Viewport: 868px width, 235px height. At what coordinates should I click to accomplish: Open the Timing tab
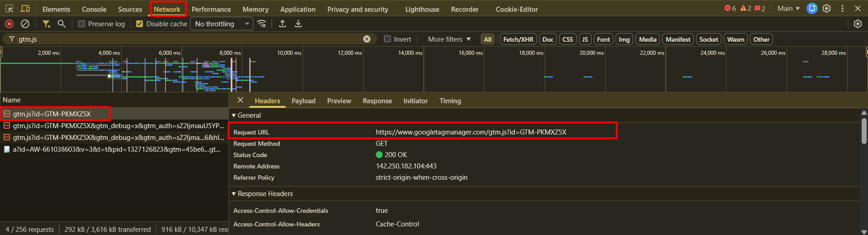[x=450, y=101]
